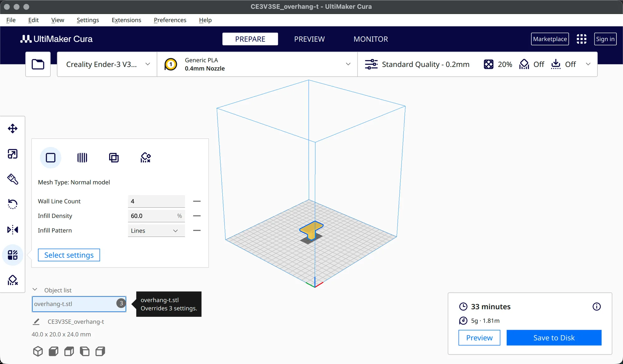
Task: Remove the Wall Line Count override
Action: coord(197,201)
